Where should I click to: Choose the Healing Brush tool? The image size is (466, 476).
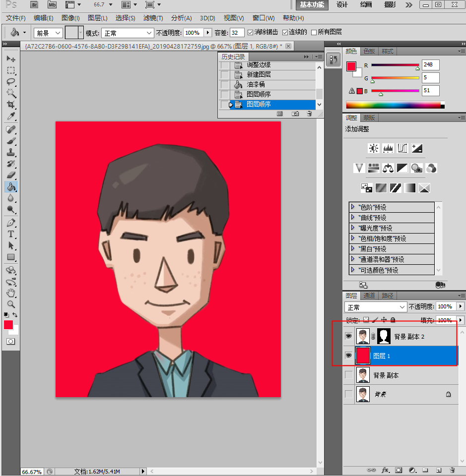point(11,129)
